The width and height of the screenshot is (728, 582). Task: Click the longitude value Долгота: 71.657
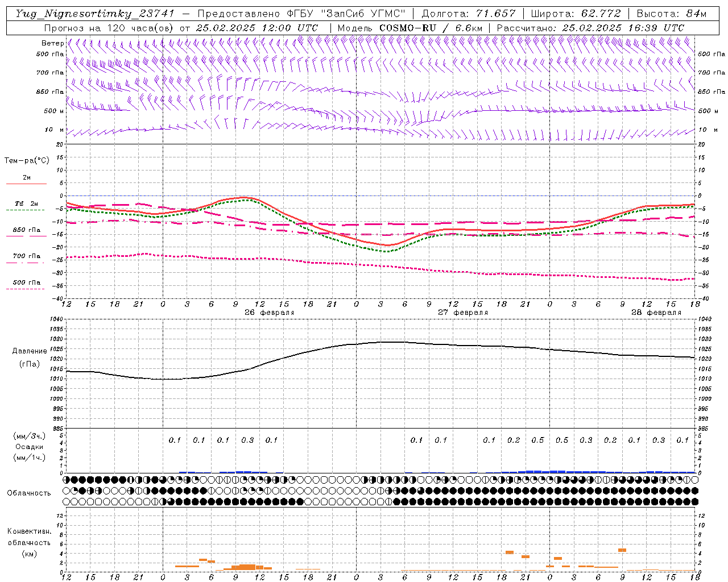click(x=469, y=14)
